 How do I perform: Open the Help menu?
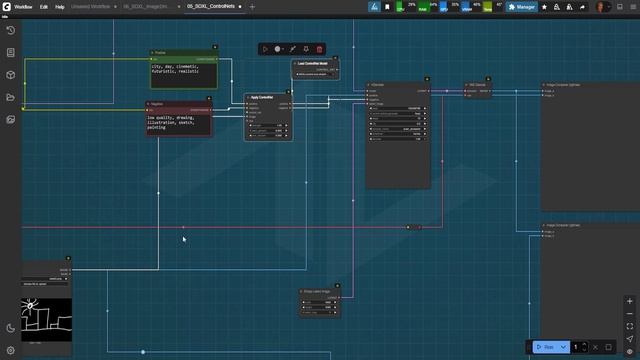click(60, 7)
